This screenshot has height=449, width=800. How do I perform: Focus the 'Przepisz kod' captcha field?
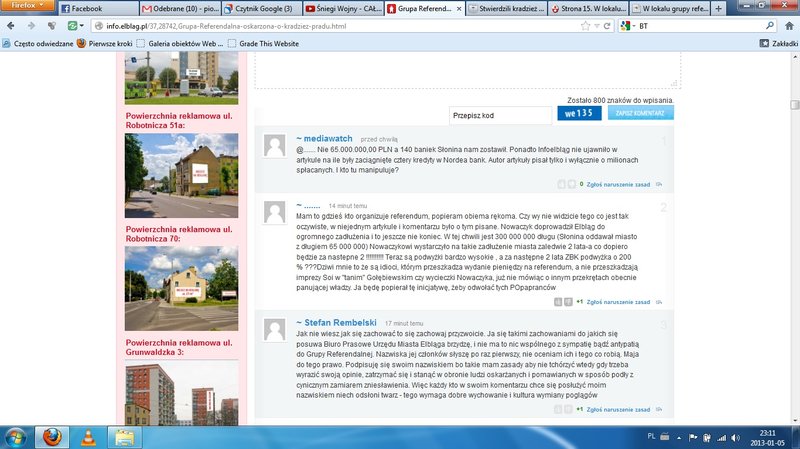pos(500,115)
